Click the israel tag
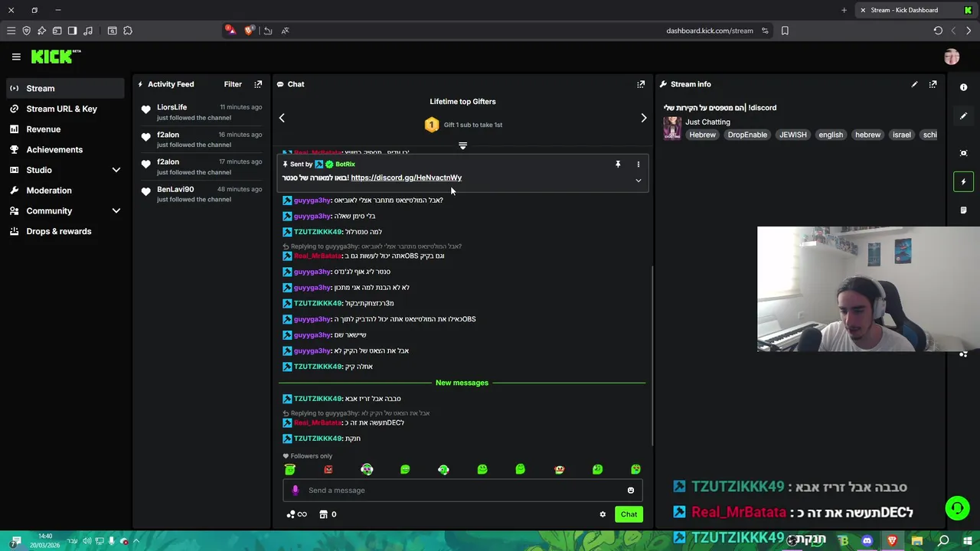Screen dimensions: 980x551 [x=901, y=135]
